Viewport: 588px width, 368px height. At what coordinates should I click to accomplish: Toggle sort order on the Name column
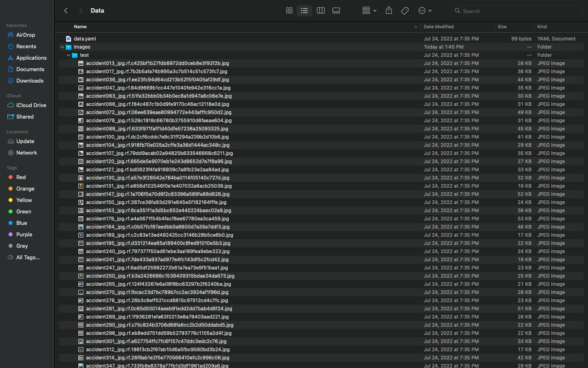click(80, 27)
